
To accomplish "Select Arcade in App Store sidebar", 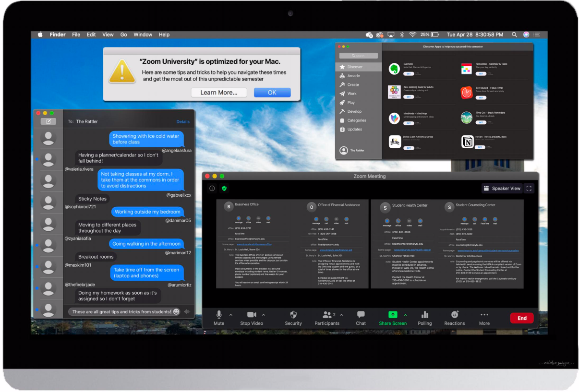I will (353, 76).
